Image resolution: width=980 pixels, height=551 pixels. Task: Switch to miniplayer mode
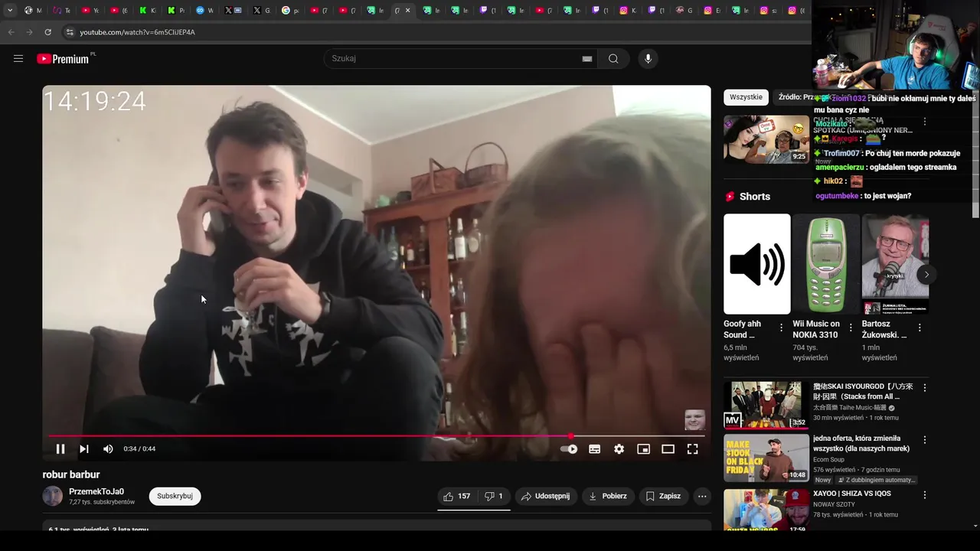[643, 449]
